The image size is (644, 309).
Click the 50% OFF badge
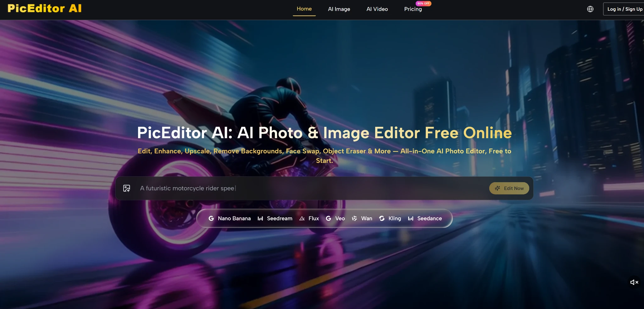click(x=423, y=3)
